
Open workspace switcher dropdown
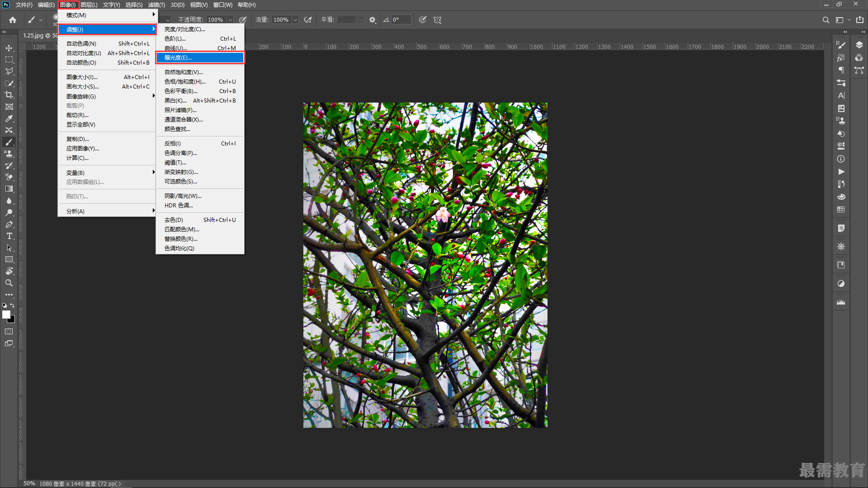[x=843, y=20]
